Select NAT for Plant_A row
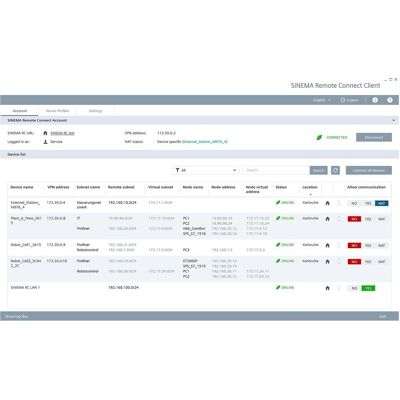Viewport: 400px width, 400px height. click(x=382, y=219)
